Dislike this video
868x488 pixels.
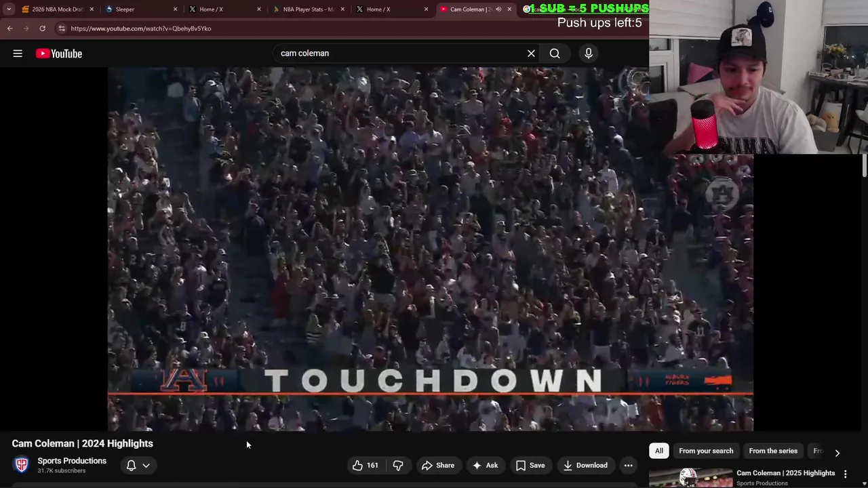tap(398, 465)
